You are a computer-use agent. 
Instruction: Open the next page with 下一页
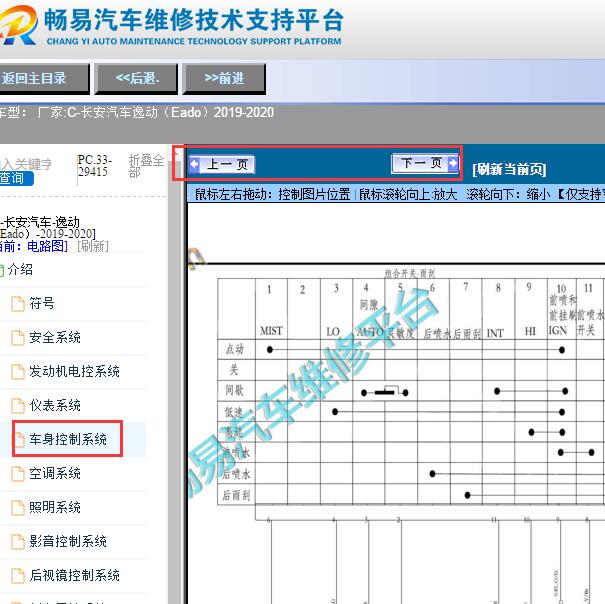point(425,163)
